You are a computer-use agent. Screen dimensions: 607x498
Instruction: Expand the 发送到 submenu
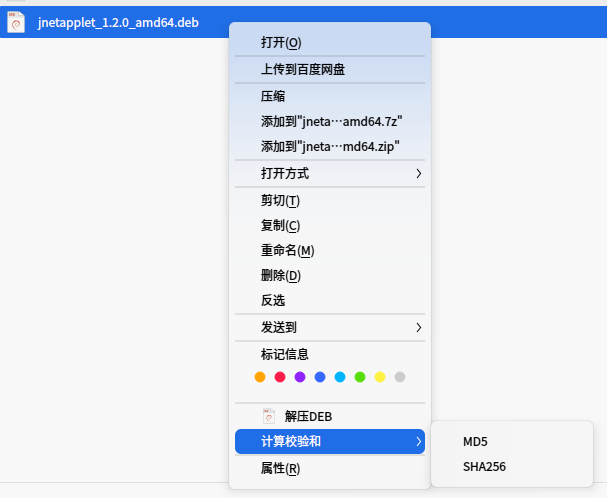(330, 328)
